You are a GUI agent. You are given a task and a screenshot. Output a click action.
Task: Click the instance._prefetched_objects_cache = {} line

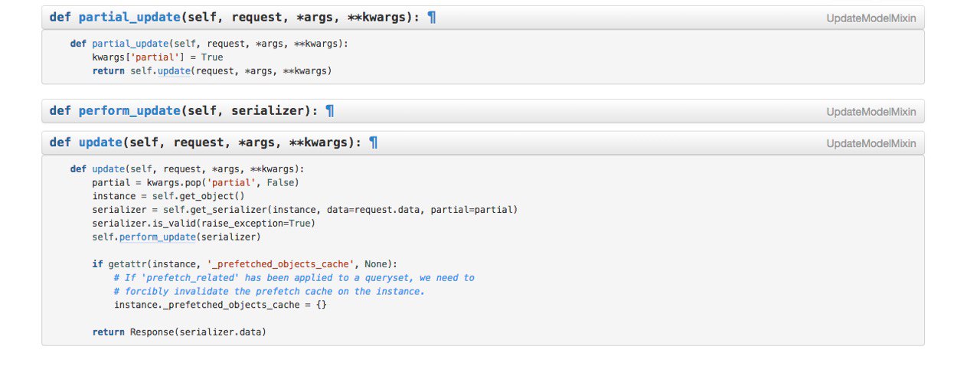pos(220,306)
